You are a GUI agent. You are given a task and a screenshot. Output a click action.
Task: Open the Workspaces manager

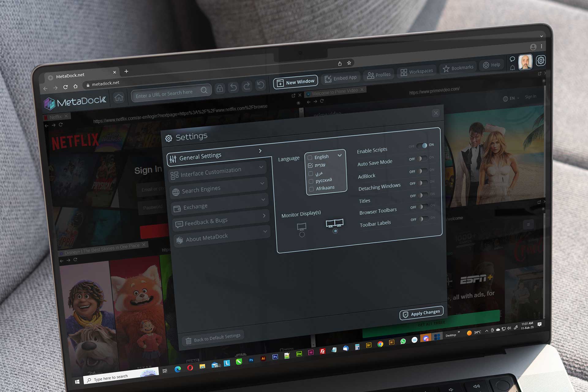(x=417, y=71)
